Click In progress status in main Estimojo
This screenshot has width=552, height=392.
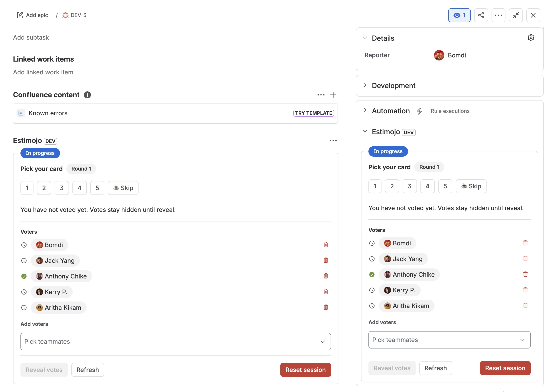tap(40, 153)
